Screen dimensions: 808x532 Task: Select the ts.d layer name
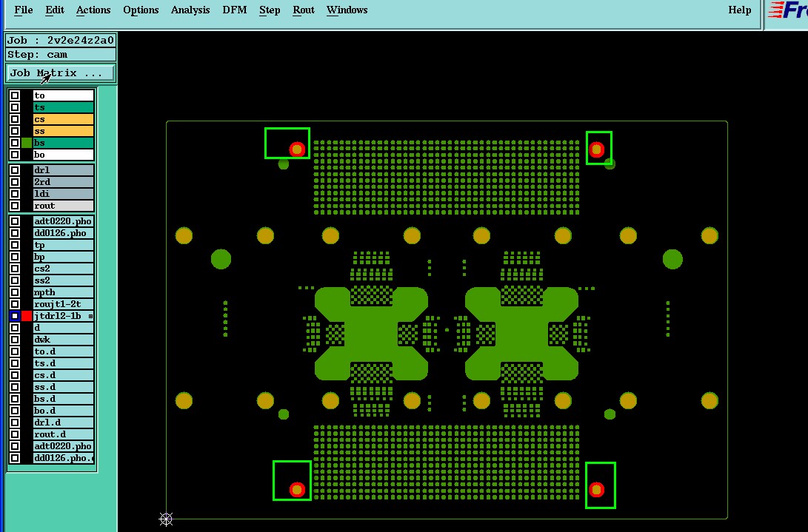[x=64, y=363]
